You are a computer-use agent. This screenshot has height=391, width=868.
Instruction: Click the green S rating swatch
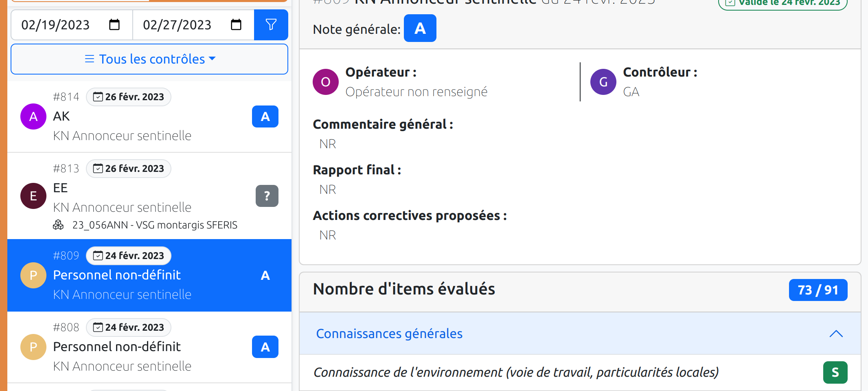(835, 372)
